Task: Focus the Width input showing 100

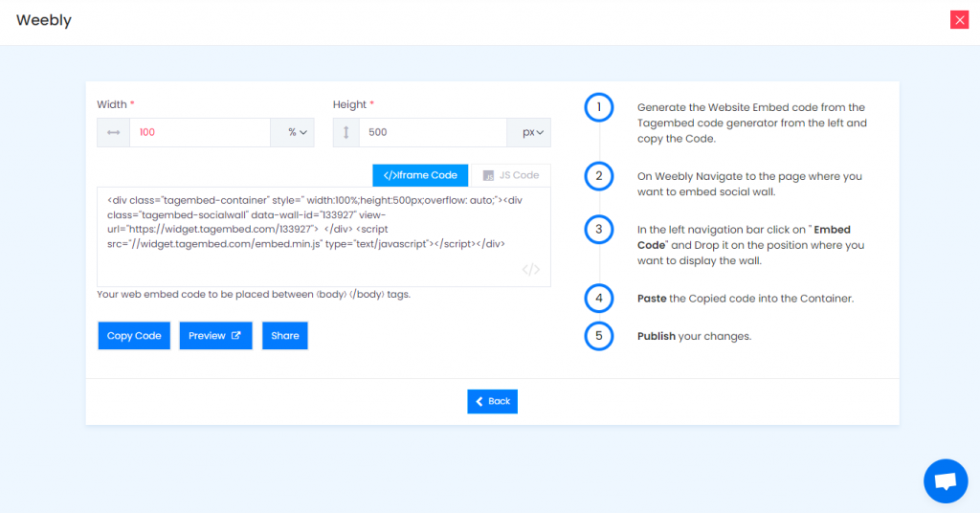Action: tap(199, 132)
